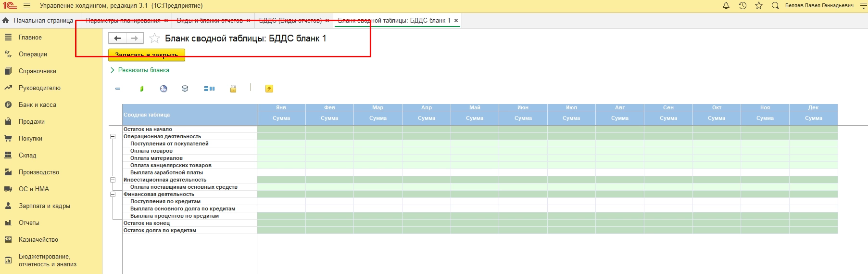This screenshot has width=868, height=274.
Task: Close the Виды и бланки отчетов tab
Action: pyautogui.click(x=248, y=20)
